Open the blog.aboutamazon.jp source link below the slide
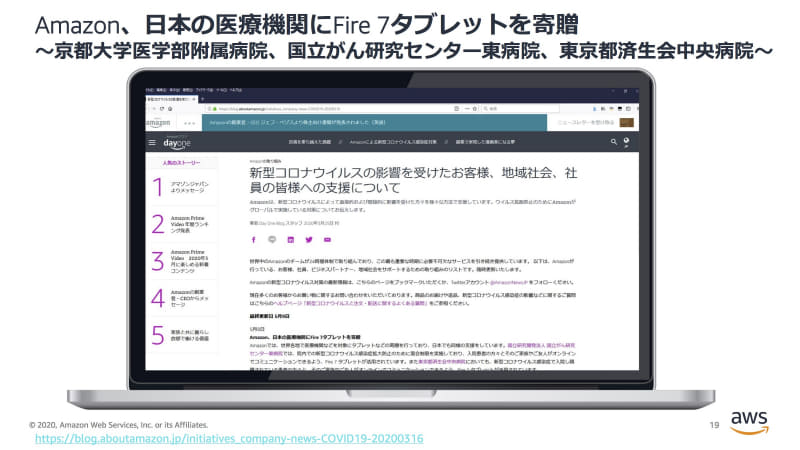This screenshot has width=800, height=450. (229, 438)
